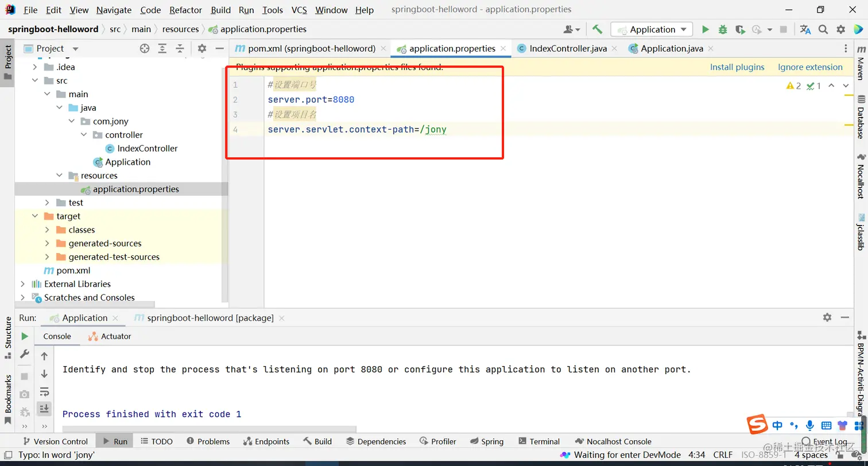
Task: Click the Sogou input method S logo
Action: coord(757,425)
